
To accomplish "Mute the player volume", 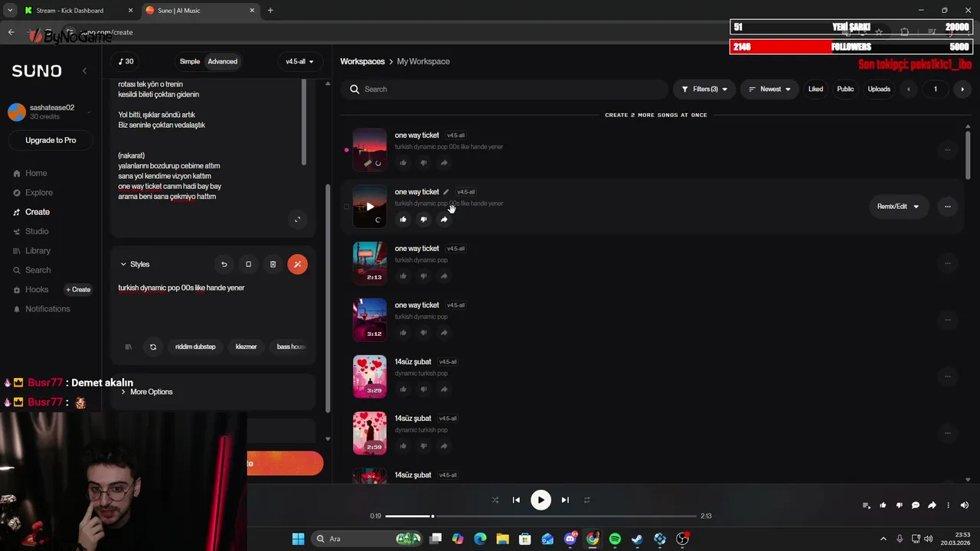I will pos(965,505).
